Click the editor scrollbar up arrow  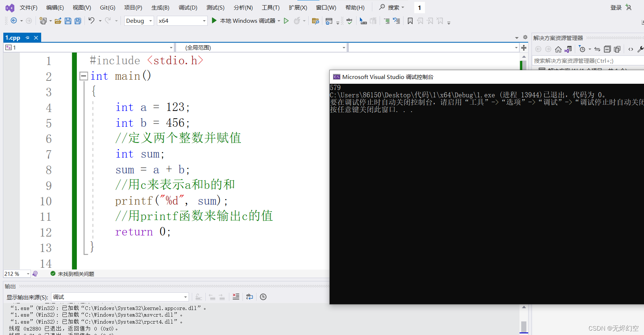(x=524, y=56)
